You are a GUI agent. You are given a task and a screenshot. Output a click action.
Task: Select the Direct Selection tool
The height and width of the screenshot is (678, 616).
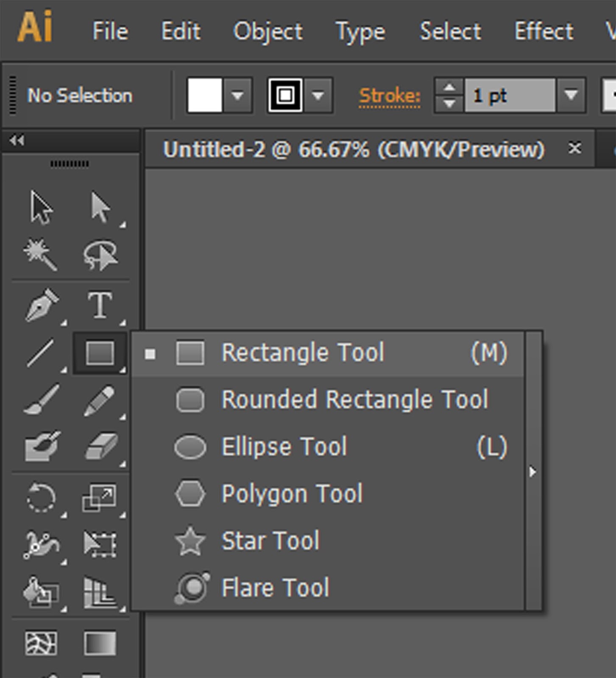tap(100, 207)
